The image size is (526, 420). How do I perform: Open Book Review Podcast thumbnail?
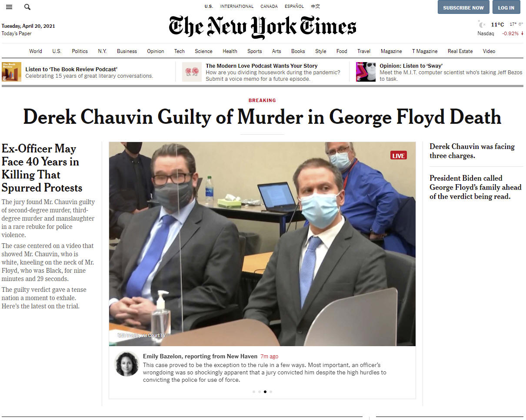pos(11,72)
